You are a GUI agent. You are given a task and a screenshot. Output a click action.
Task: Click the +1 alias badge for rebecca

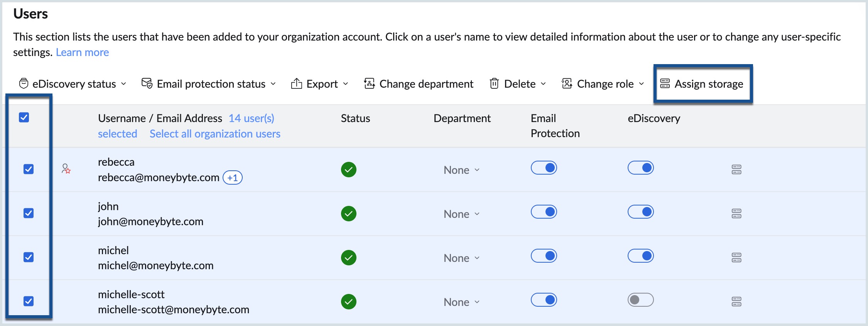pos(233,178)
